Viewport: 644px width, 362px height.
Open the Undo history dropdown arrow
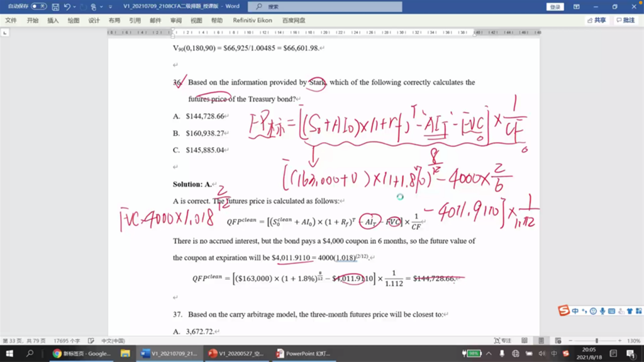coord(74,6)
